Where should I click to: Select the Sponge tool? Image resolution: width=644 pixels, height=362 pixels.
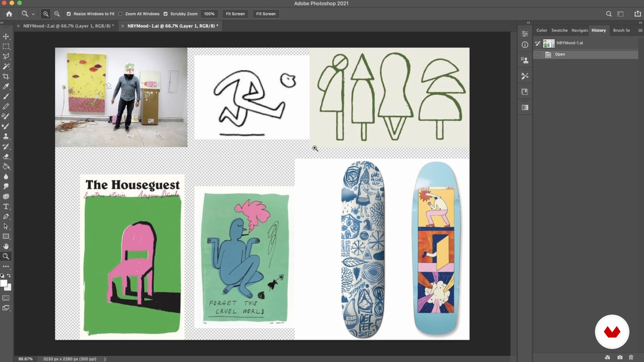point(6,197)
